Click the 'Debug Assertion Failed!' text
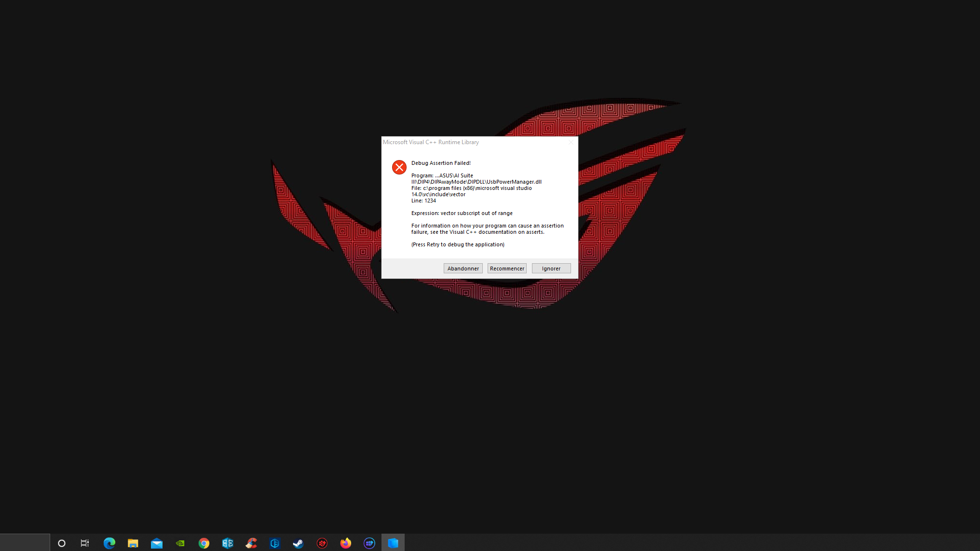The height and width of the screenshot is (551, 980). [x=441, y=163]
